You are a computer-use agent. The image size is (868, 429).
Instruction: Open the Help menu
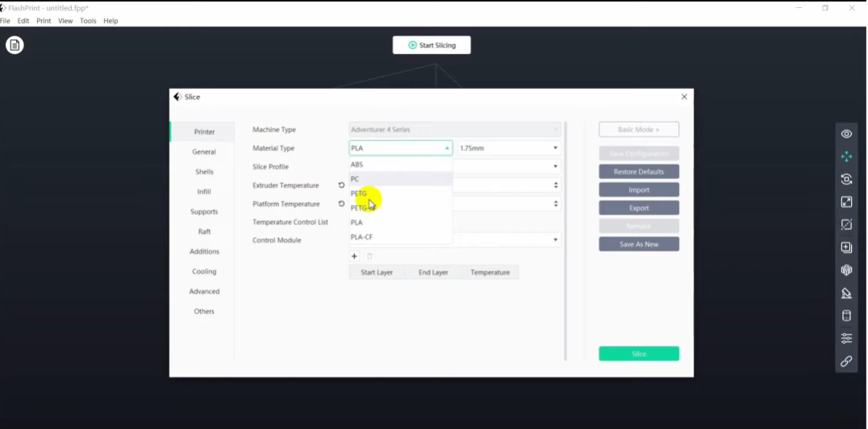[111, 21]
